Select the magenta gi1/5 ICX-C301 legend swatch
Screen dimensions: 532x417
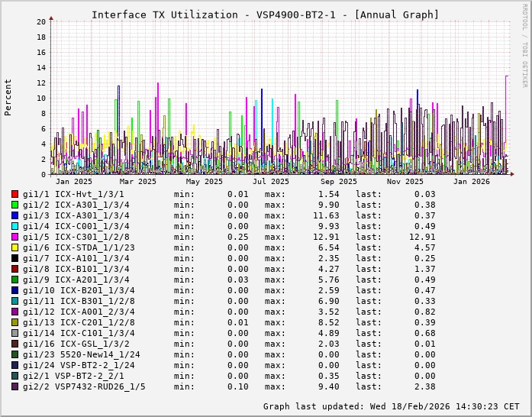click(15, 237)
